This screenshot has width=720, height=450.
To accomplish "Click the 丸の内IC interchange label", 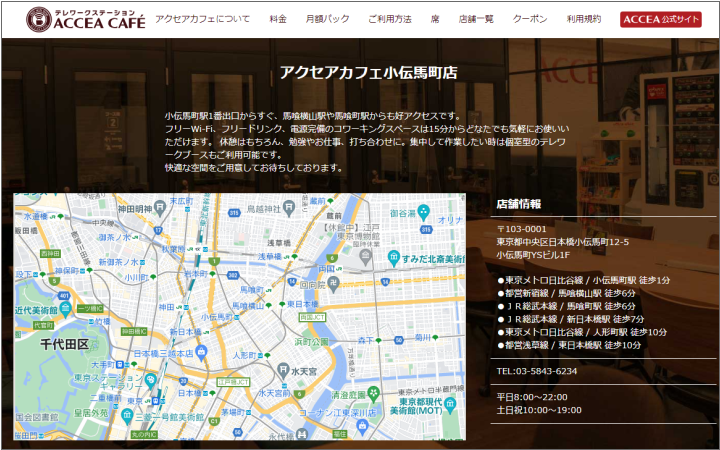I will click(x=144, y=434).
